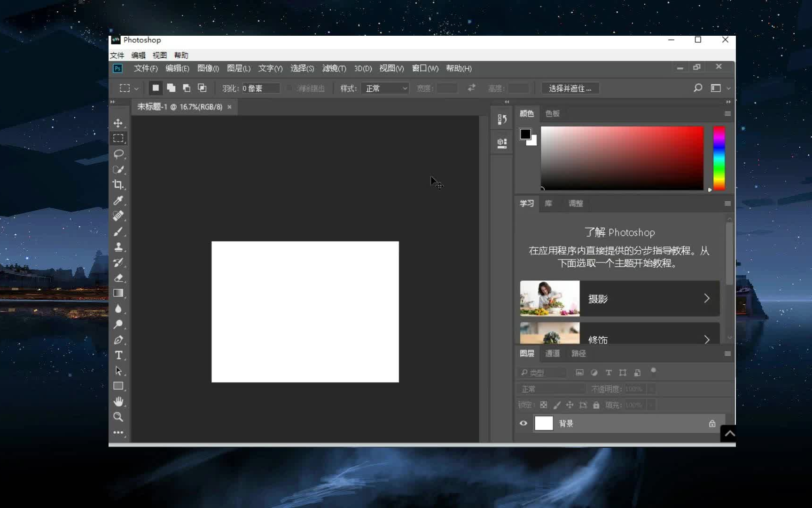812x508 pixels.
Task: Open the 滤镜 menu
Action: (334, 68)
